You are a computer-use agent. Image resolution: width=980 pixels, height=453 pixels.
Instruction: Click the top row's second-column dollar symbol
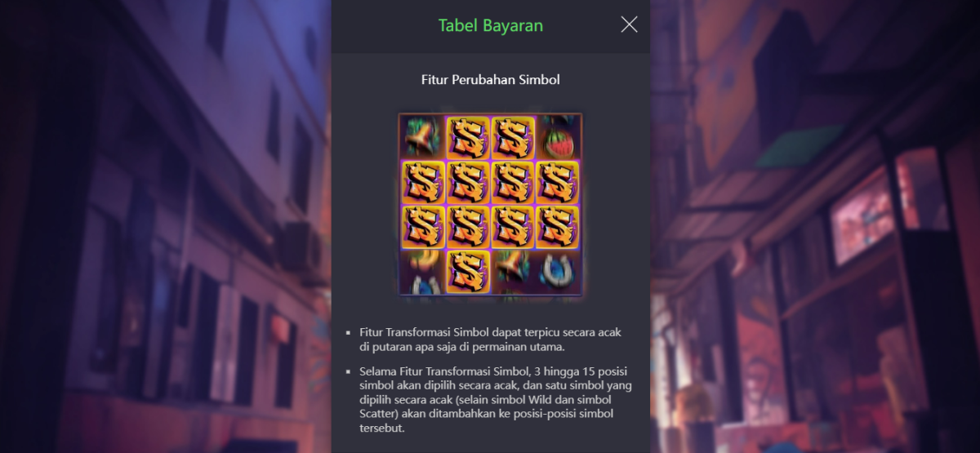tap(468, 137)
